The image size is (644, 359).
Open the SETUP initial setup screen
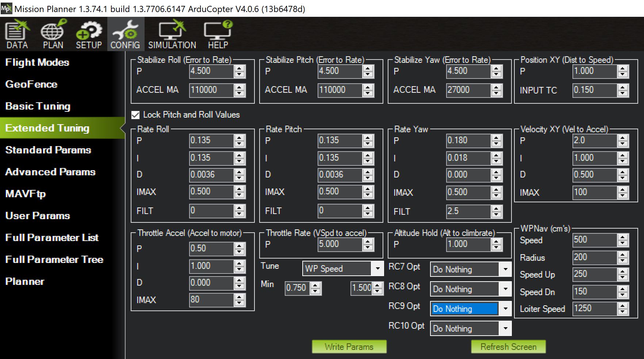click(89, 34)
